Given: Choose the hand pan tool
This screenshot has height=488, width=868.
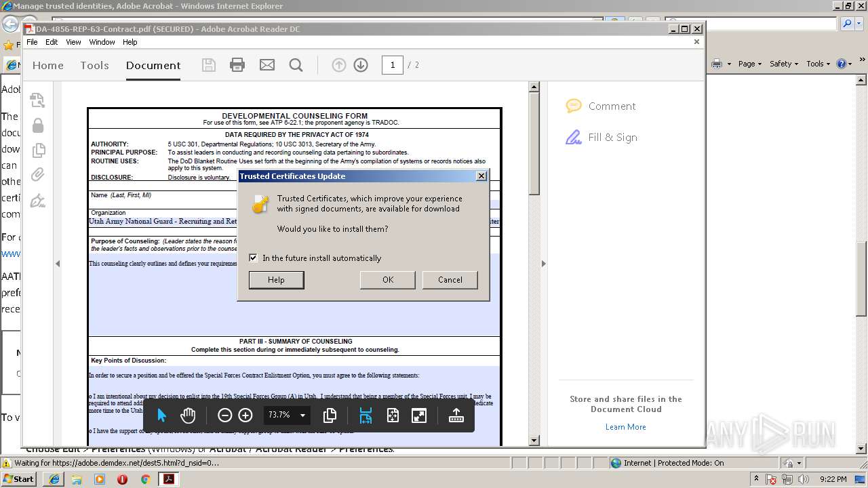Looking at the screenshot, I should pos(188,415).
